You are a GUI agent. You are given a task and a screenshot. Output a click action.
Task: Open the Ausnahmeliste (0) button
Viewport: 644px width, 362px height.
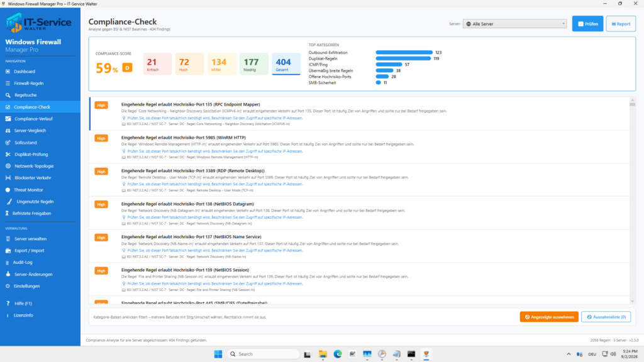click(606, 317)
